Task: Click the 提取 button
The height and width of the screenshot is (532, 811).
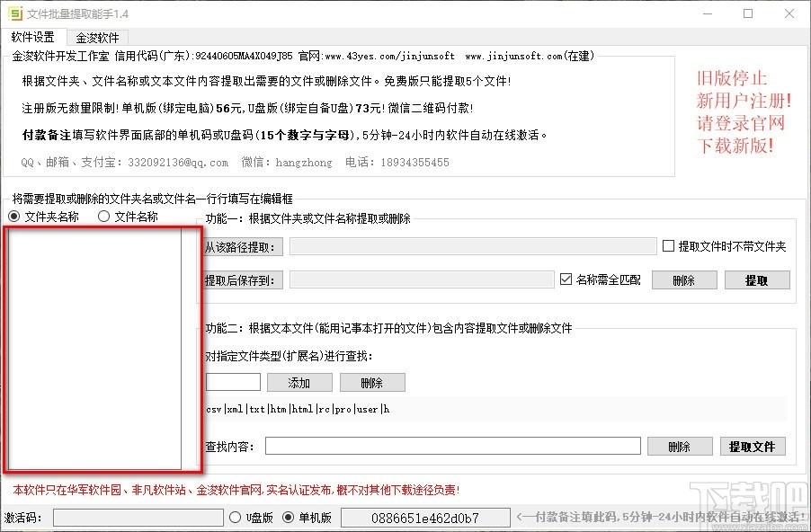Action: (757, 280)
